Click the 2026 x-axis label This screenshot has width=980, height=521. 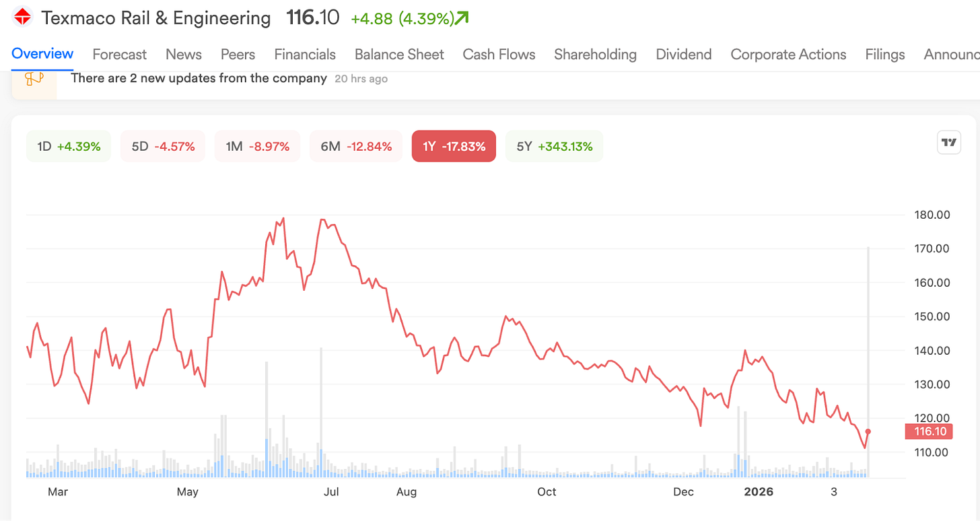click(x=759, y=492)
